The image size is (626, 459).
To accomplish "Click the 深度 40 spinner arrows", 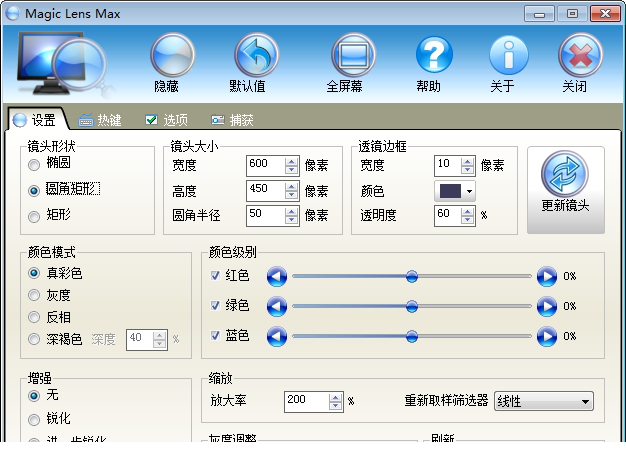I will pos(160,340).
